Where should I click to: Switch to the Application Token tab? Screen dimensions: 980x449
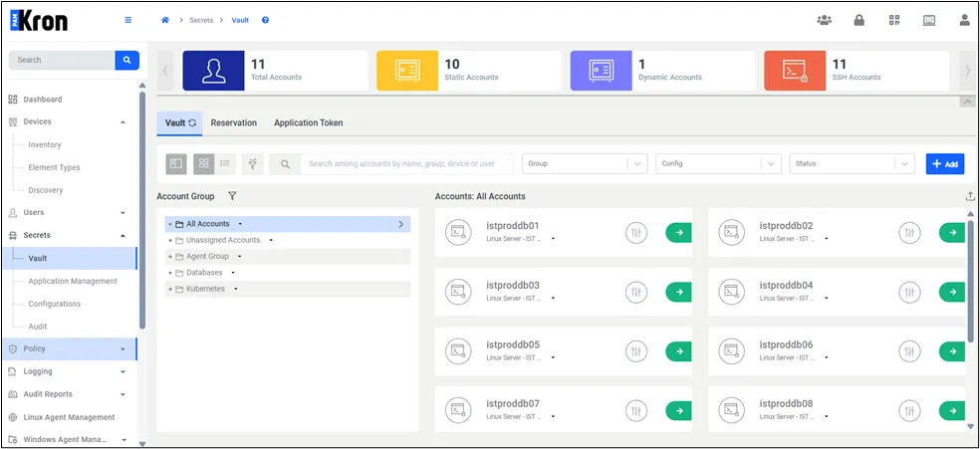[x=308, y=123]
